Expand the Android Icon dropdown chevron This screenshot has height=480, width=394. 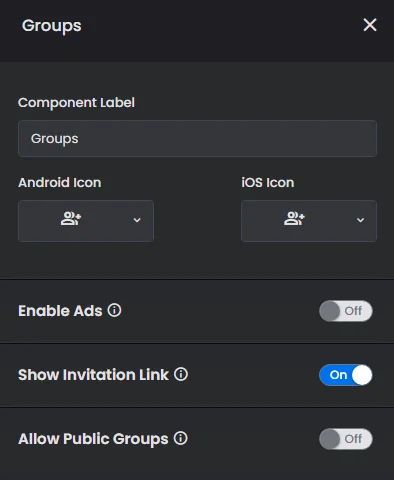137,220
